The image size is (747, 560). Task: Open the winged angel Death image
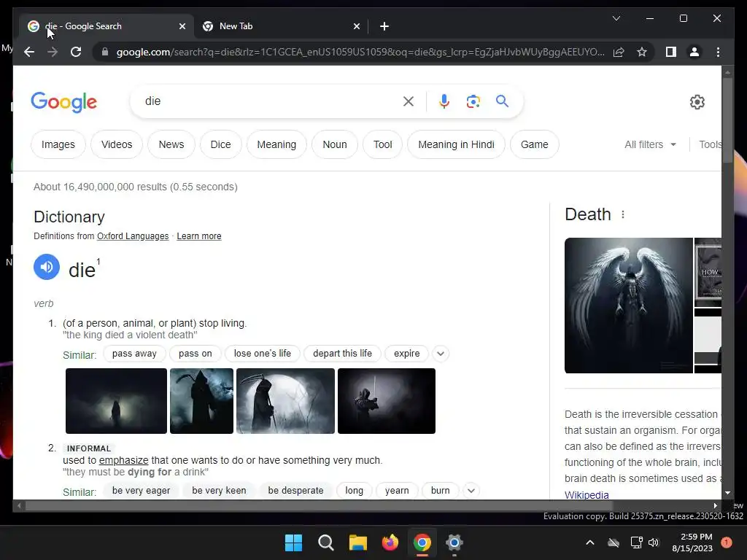[628, 306]
